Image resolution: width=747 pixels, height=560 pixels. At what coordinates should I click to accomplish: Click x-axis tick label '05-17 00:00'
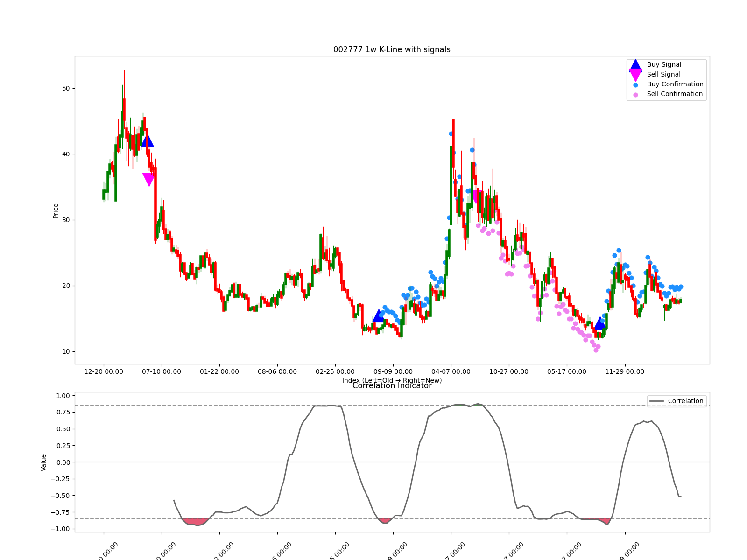(x=567, y=371)
